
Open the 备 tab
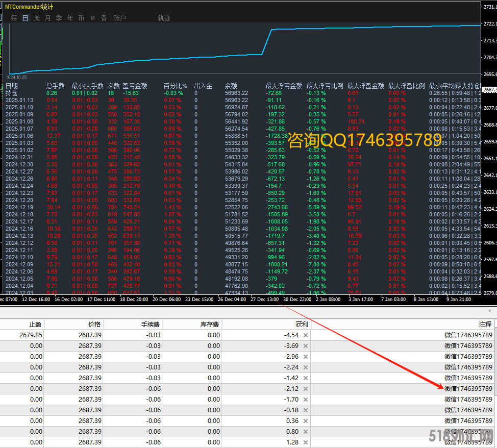(x=104, y=18)
